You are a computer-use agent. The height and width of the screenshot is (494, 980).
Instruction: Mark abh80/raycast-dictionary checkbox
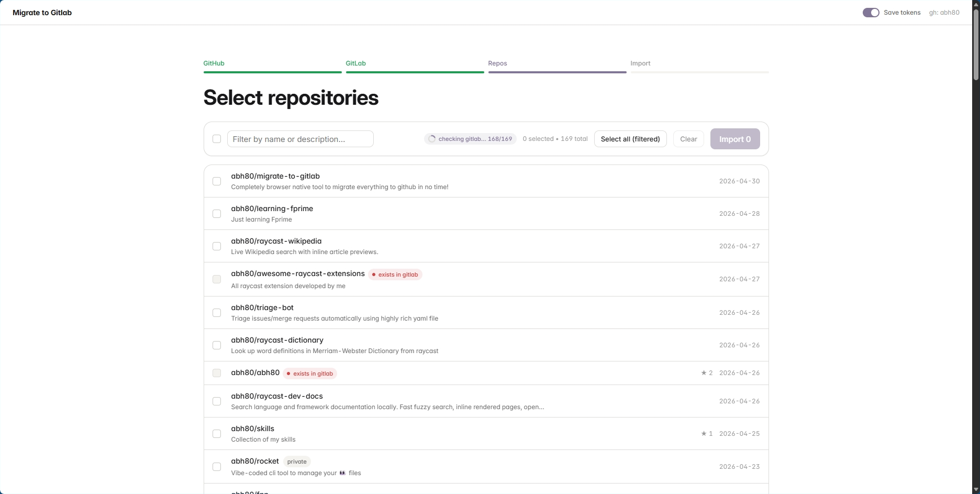[x=217, y=345]
